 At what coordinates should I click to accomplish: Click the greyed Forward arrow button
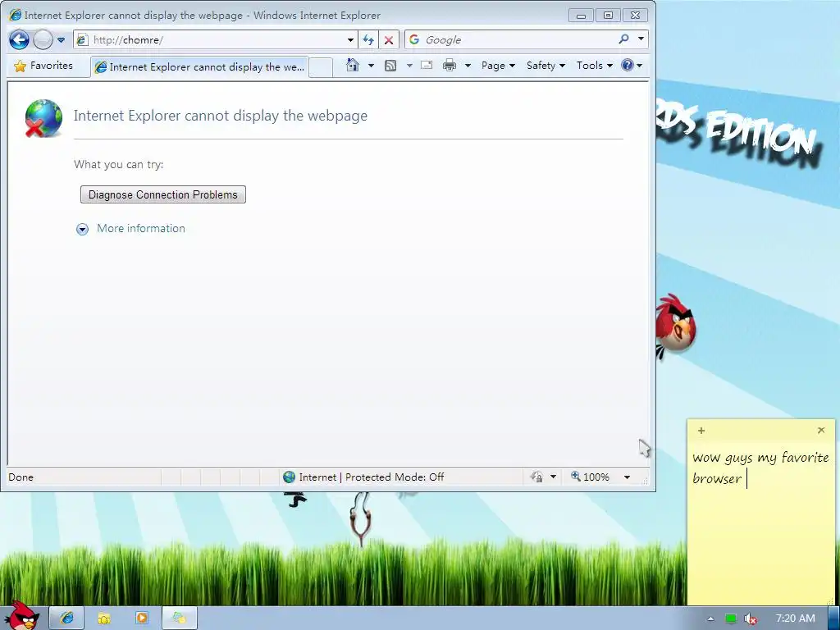43,39
